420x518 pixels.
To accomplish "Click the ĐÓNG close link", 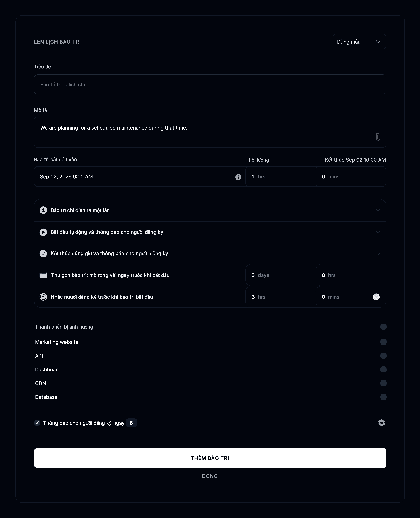I will tap(210, 476).
